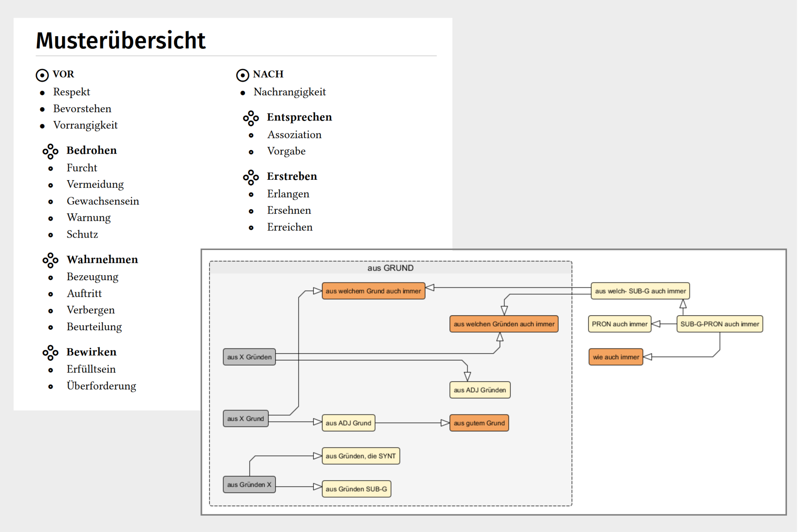Open the Nachrangigkeit entry
This screenshot has width=798, height=532.
289,92
